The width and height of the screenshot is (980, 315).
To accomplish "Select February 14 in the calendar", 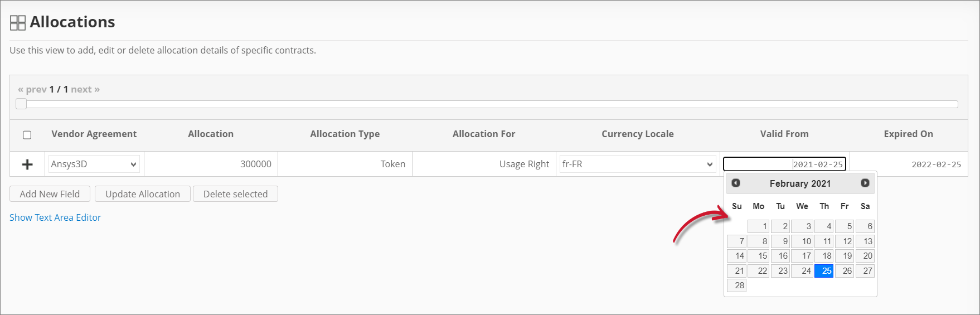I will coord(736,256).
